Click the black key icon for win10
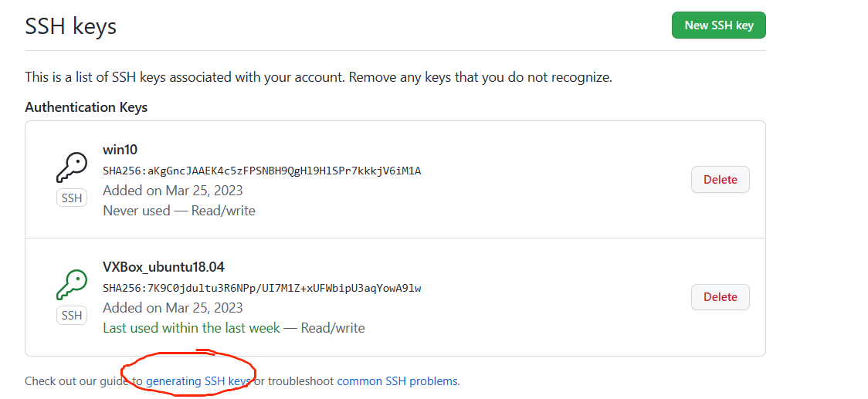Viewport: 868px width, 399px height. click(x=72, y=167)
